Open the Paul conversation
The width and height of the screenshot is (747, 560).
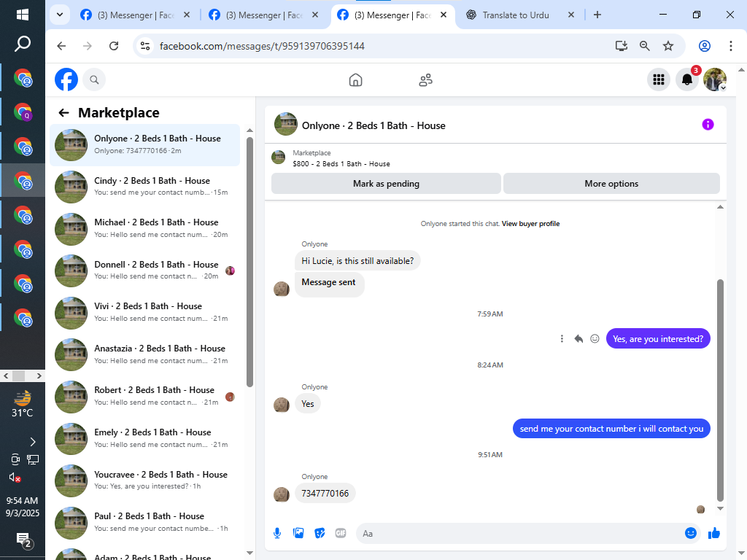(x=145, y=522)
